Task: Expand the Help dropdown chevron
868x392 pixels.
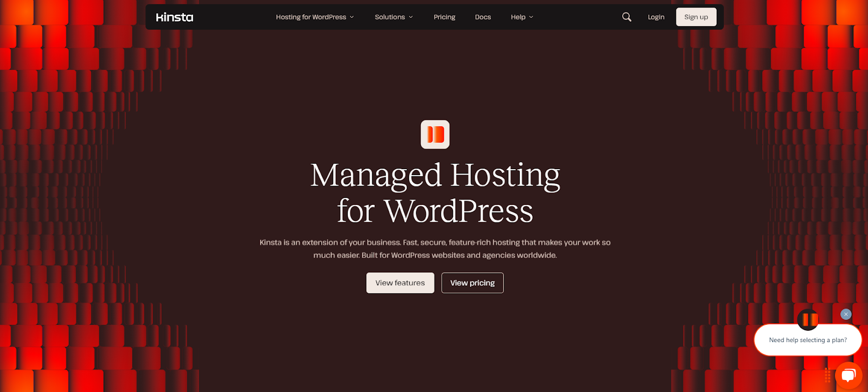Action: (x=531, y=17)
